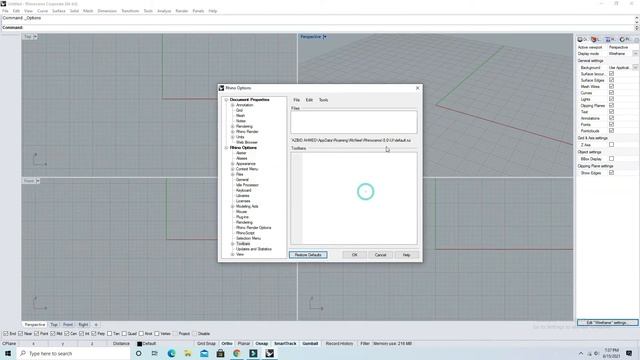
Task: Open Task View on the taskbar
Action: (155, 353)
